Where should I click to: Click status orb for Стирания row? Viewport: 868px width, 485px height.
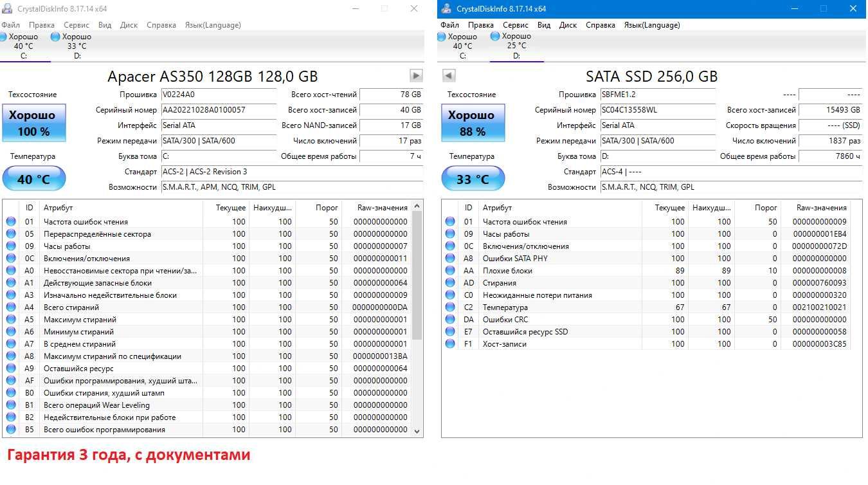[450, 283]
